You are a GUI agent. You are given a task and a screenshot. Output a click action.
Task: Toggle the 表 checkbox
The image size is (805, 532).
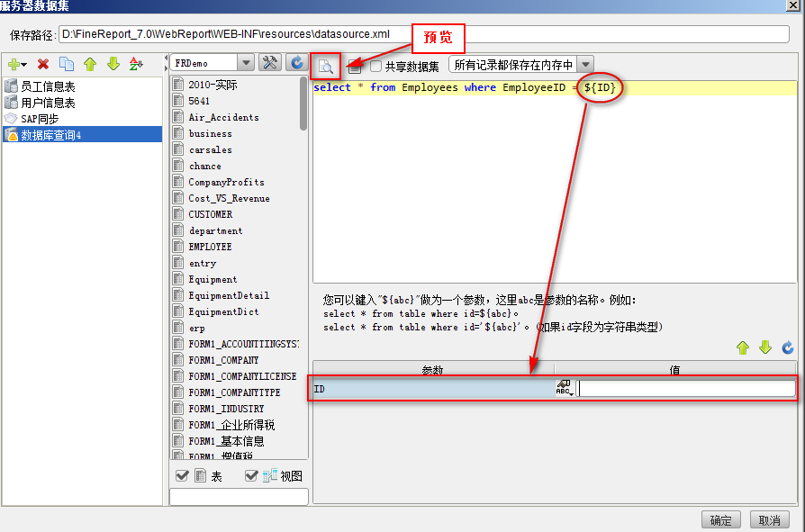pos(182,476)
